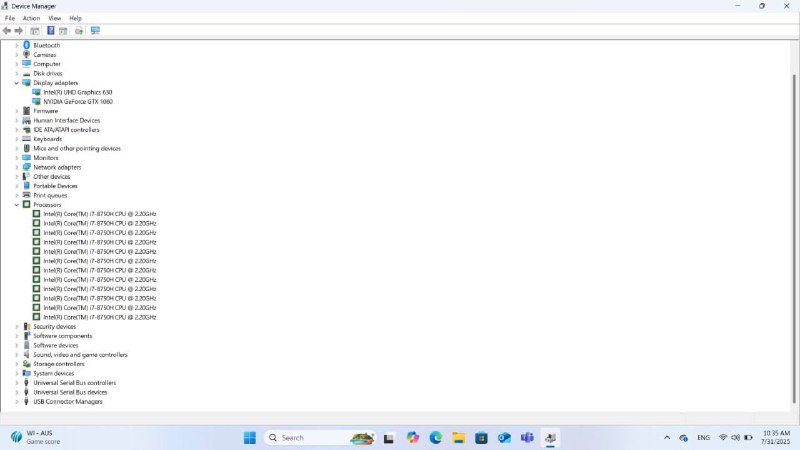Select Universal Serial Bus devices label

tap(70, 392)
